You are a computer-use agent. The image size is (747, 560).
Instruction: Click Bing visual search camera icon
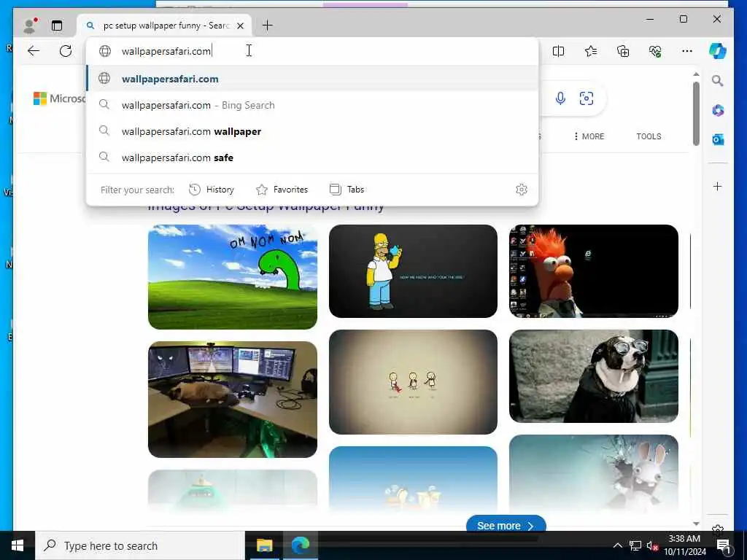pyautogui.click(x=587, y=98)
